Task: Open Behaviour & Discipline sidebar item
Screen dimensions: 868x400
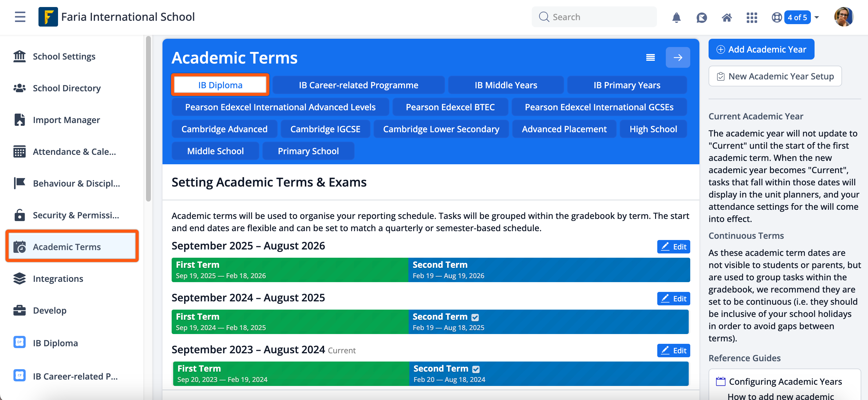Action: pos(72,183)
